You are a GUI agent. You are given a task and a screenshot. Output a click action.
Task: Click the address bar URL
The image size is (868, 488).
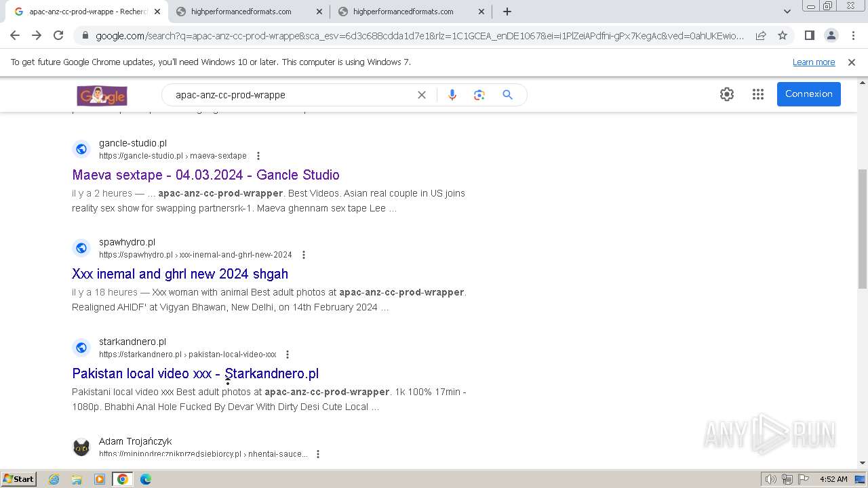pyautogui.click(x=420, y=36)
